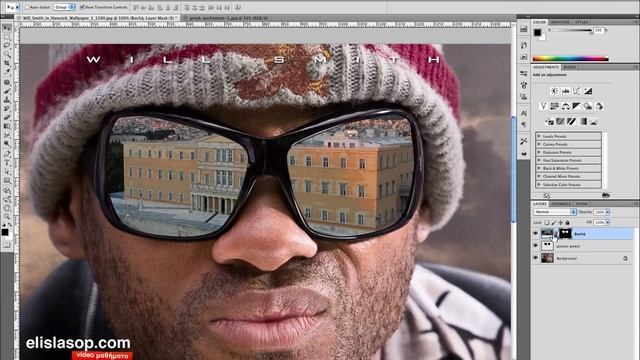Open the layer blend mode dropdown

pyautogui.click(x=555, y=212)
